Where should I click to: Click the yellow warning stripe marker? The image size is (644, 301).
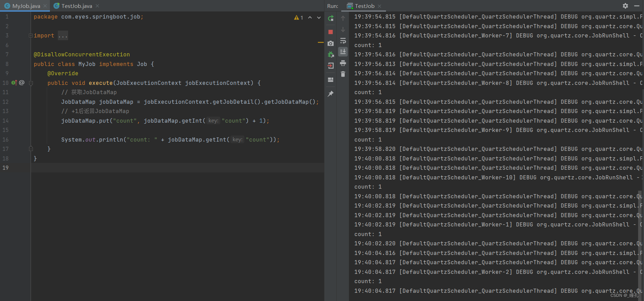click(x=321, y=42)
